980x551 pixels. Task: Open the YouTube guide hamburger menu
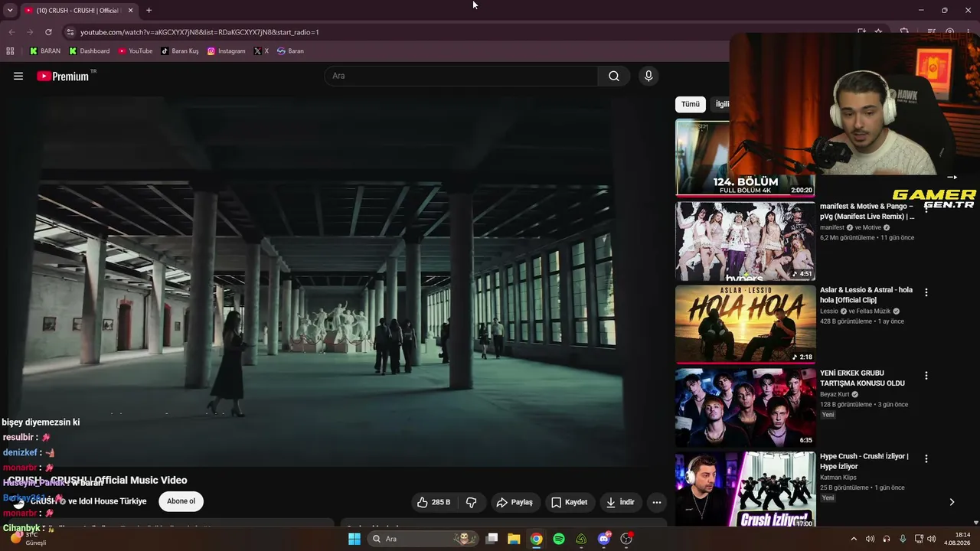coord(18,76)
